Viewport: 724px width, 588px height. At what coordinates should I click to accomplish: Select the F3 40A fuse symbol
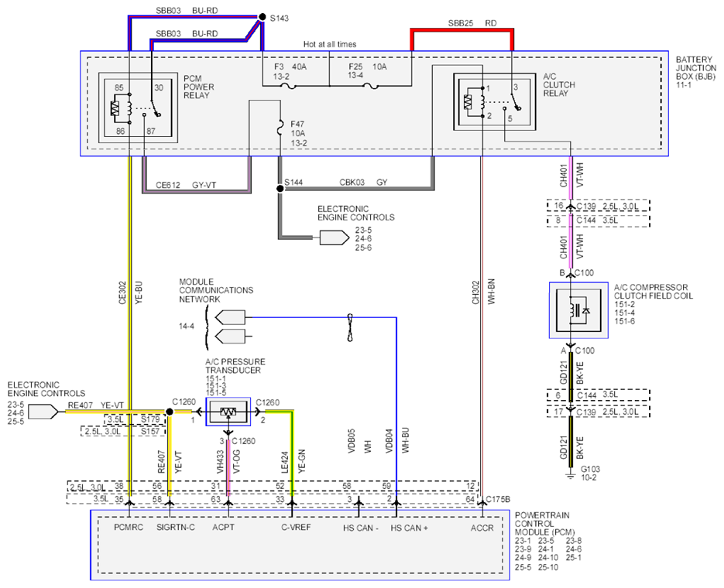(x=289, y=86)
